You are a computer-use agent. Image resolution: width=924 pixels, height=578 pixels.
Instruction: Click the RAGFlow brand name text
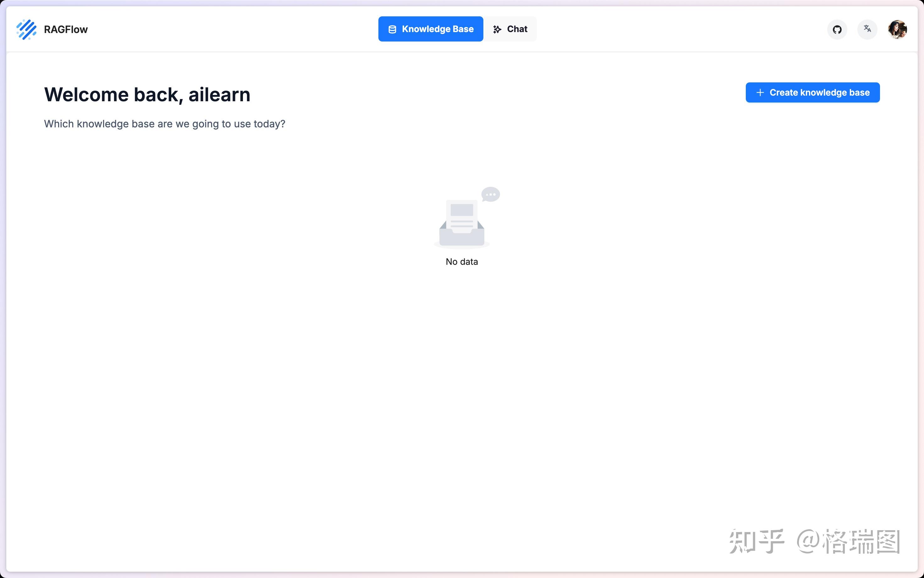tap(66, 30)
